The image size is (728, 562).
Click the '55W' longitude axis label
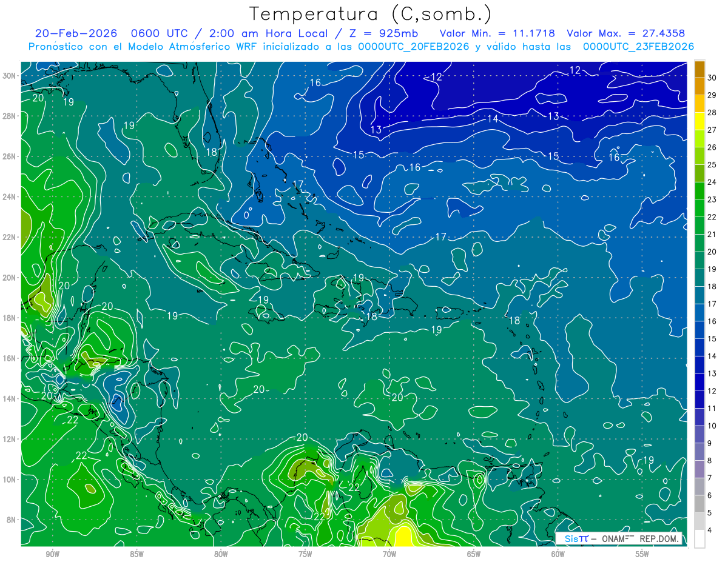pyautogui.click(x=642, y=554)
